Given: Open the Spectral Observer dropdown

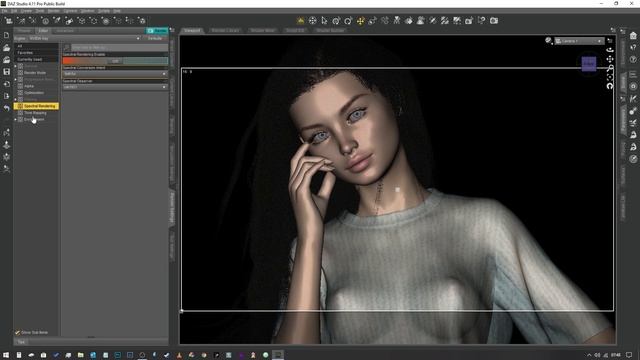Looking at the screenshot, I should 115,87.
